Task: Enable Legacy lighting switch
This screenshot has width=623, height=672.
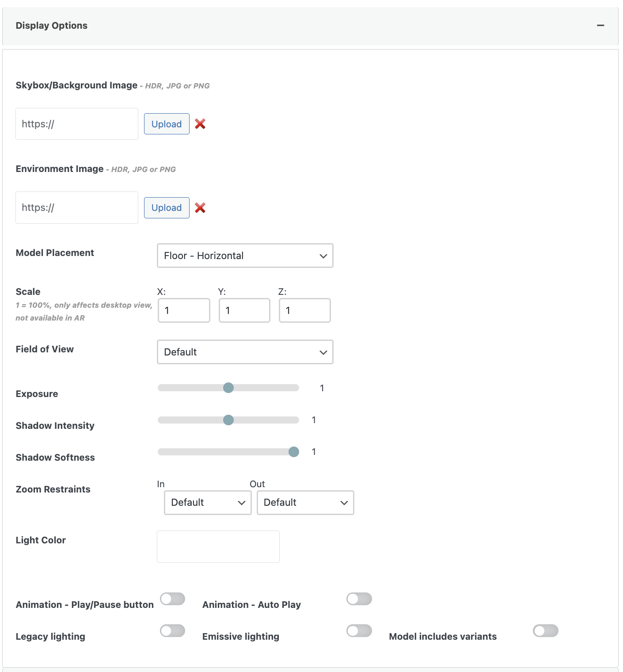Action: click(172, 631)
